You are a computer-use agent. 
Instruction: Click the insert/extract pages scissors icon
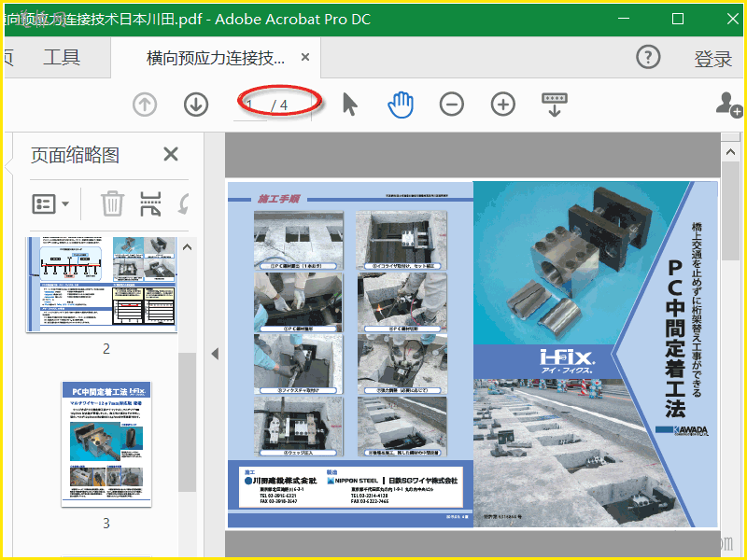pyautogui.click(x=150, y=203)
